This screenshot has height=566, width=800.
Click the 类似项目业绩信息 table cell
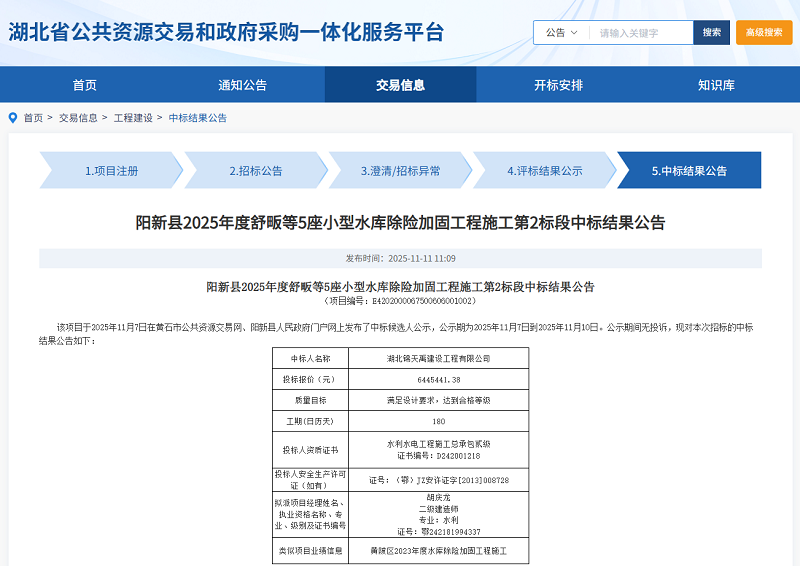[x=310, y=551]
